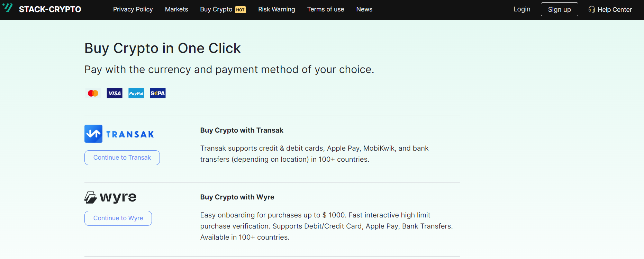Image resolution: width=644 pixels, height=259 pixels.
Task: Open the Risk Warning page
Action: tap(276, 9)
